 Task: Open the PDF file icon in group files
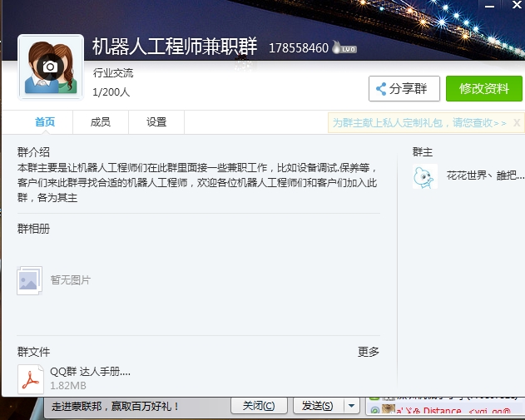point(31,378)
